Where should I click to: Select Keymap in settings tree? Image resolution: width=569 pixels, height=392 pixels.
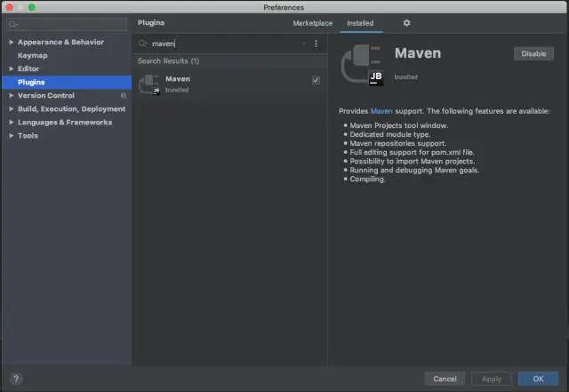coord(33,55)
